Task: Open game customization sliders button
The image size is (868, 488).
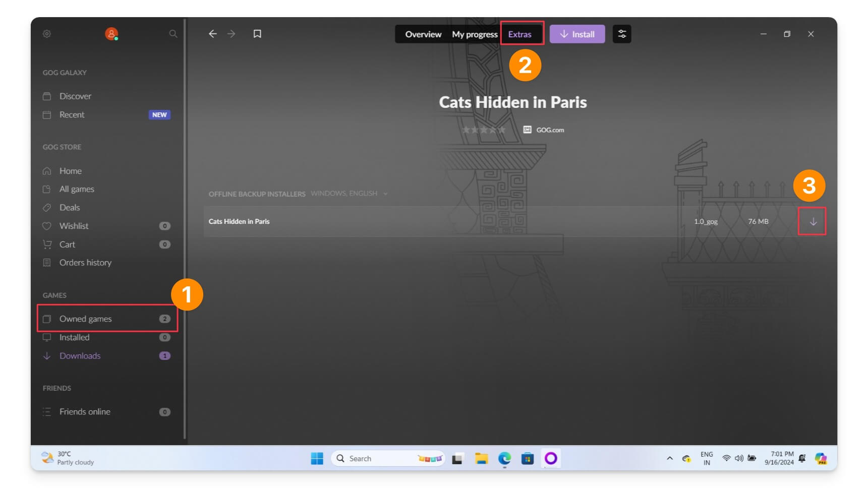Action: pyautogui.click(x=622, y=34)
